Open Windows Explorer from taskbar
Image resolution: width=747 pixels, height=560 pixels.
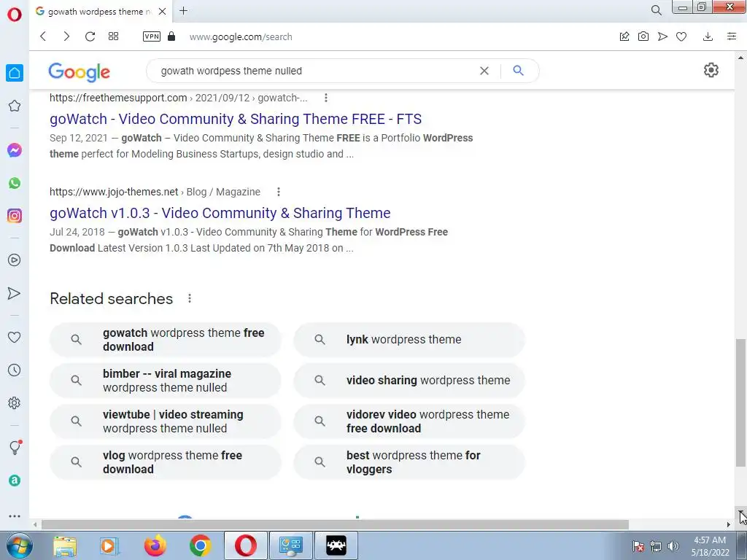pyautogui.click(x=65, y=545)
